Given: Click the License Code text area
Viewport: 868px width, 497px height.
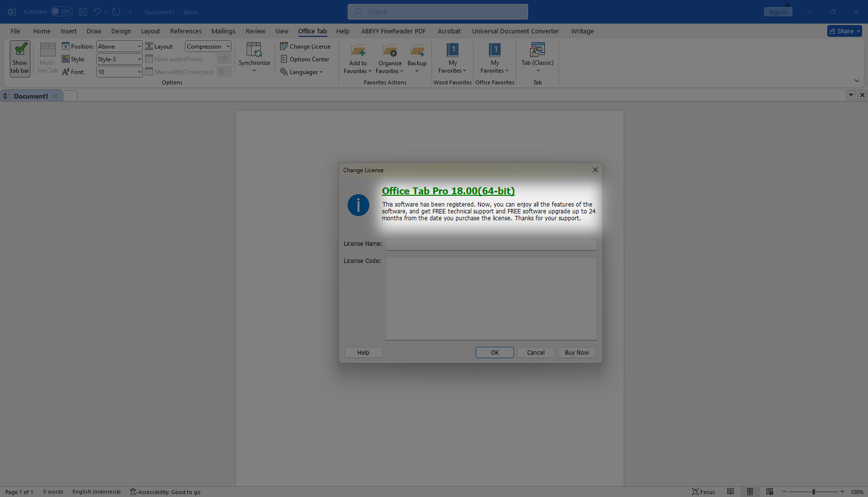Looking at the screenshot, I should [491, 298].
